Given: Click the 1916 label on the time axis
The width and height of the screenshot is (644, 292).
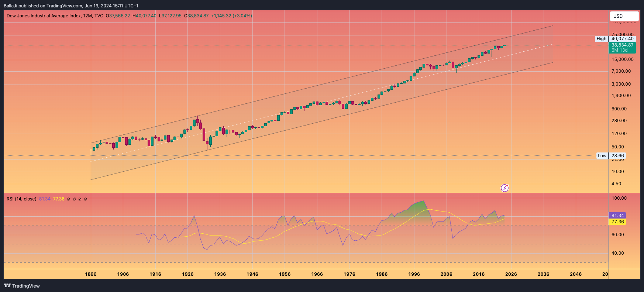Looking at the screenshot, I should coord(155,274).
